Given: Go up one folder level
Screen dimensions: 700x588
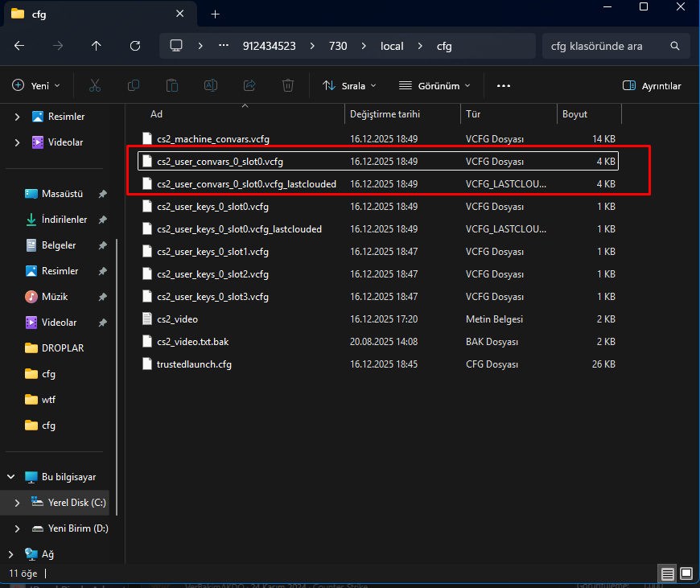Looking at the screenshot, I should click(x=96, y=46).
